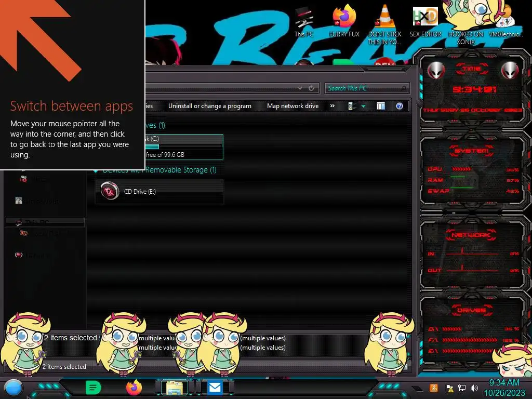This screenshot has width=532, height=399.
Task: Click the search magnifier icon
Action: pyautogui.click(x=403, y=88)
